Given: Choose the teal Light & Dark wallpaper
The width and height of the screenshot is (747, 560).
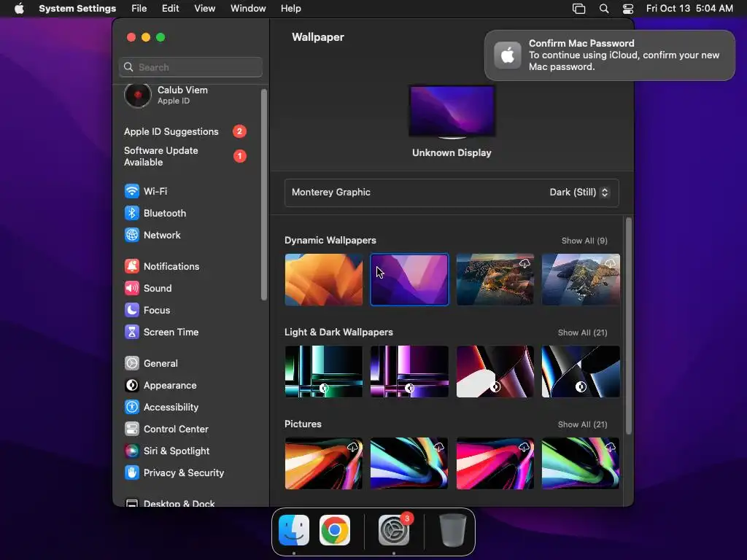Looking at the screenshot, I should 323,371.
